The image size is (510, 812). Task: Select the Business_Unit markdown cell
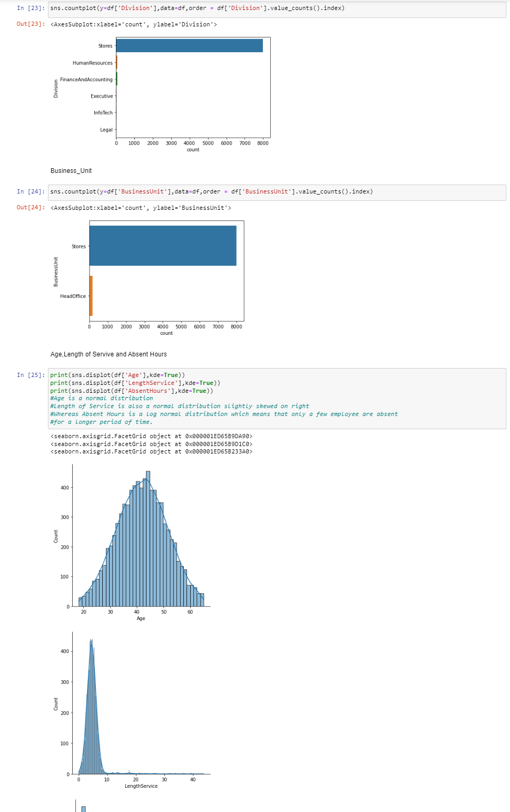point(71,170)
